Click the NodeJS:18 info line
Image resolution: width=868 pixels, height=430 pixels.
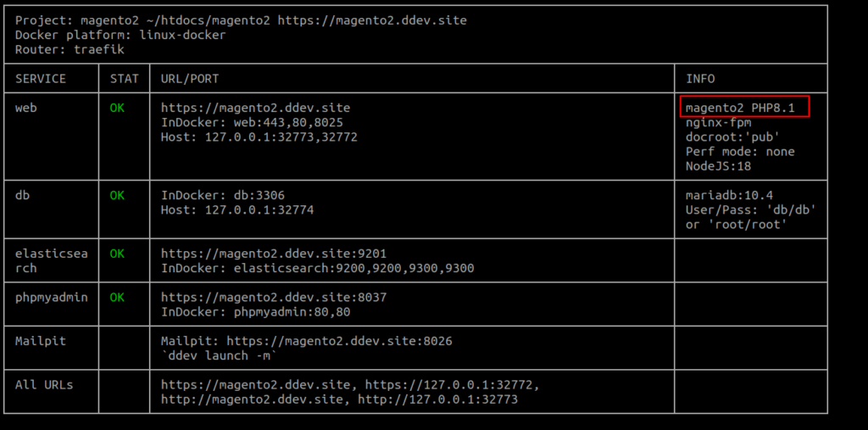[x=718, y=166]
